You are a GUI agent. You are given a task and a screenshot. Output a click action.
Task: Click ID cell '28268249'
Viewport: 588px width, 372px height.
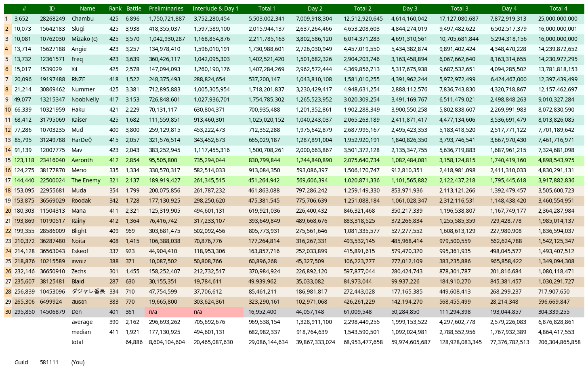click(52, 19)
